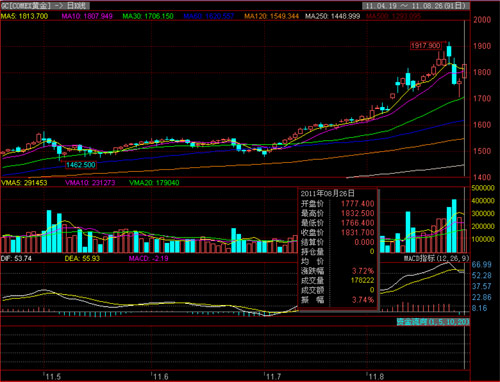
Task: Select the VMA5 291453 volume label
Action: click(24, 183)
